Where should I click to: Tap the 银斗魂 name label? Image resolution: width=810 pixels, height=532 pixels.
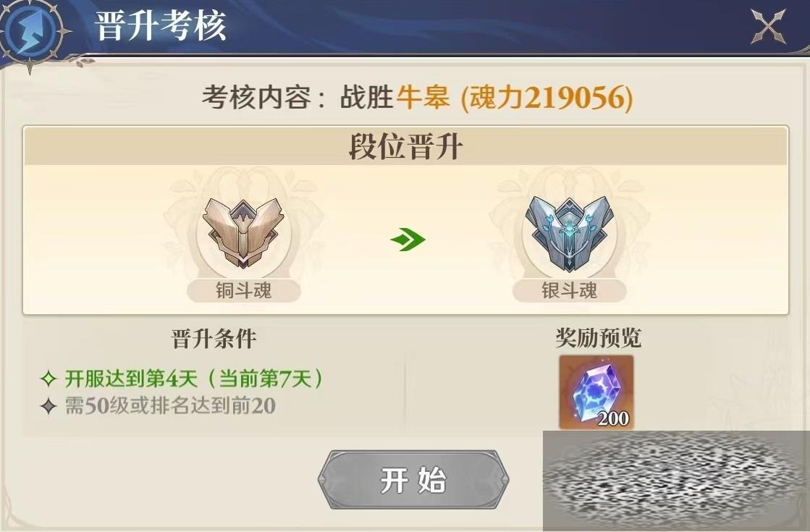click(x=569, y=291)
